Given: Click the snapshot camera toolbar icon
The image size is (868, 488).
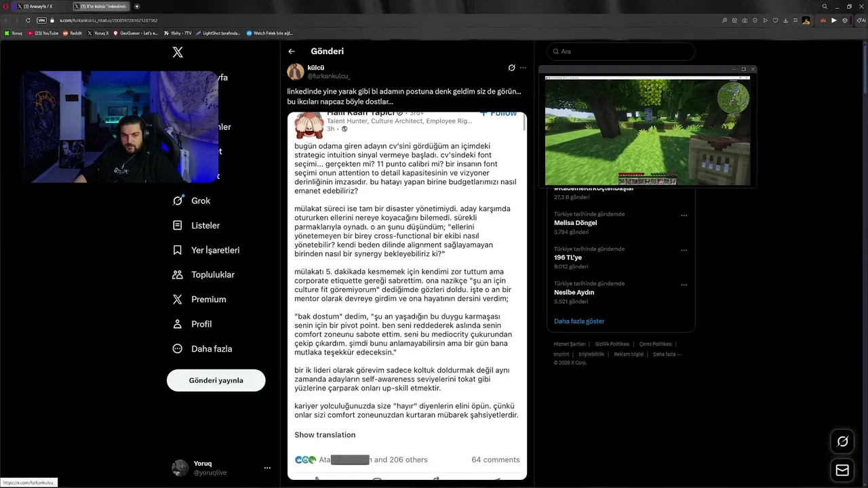Looking at the screenshot, I should point(745,20).
